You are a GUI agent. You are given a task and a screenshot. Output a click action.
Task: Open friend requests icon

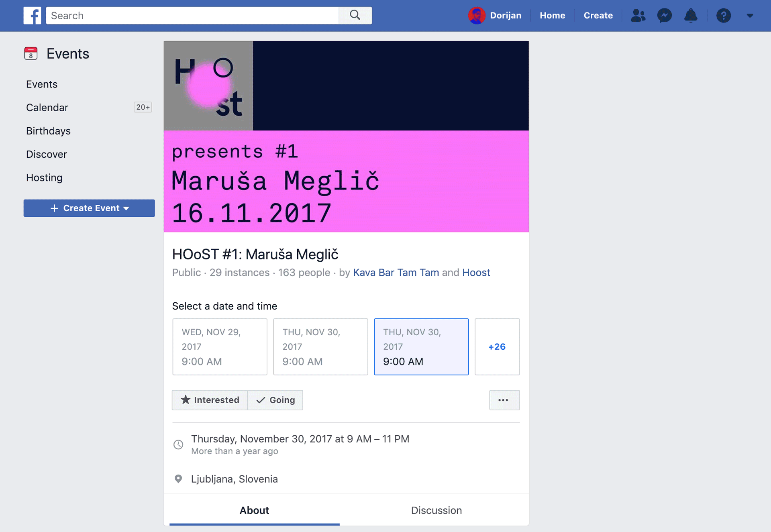(x=638, y=16)
